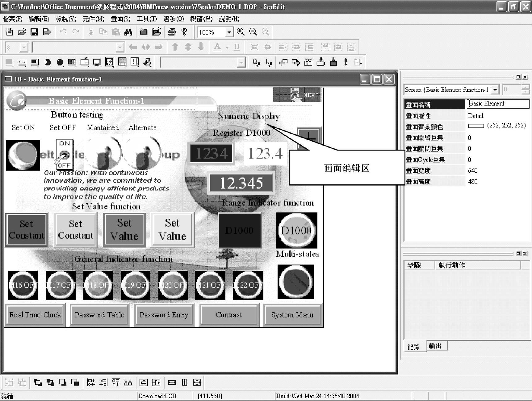Screen dimensions: 532x401
Task: Select the NEXT screen button on canvas
Action: tap(297, 95)
